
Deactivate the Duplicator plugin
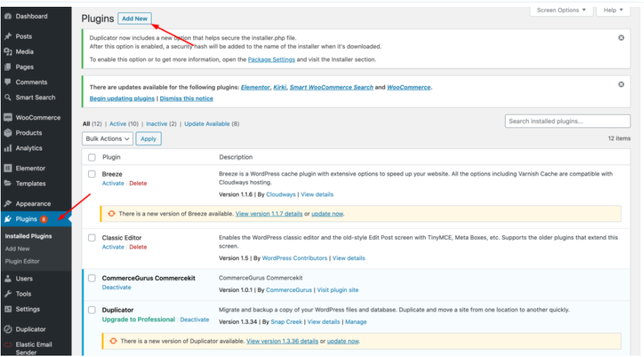point(195,319)
